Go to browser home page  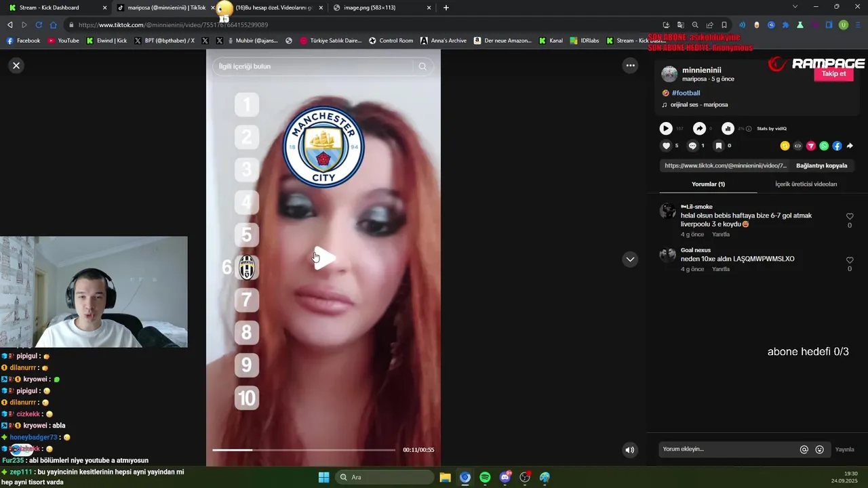[54, 25]
